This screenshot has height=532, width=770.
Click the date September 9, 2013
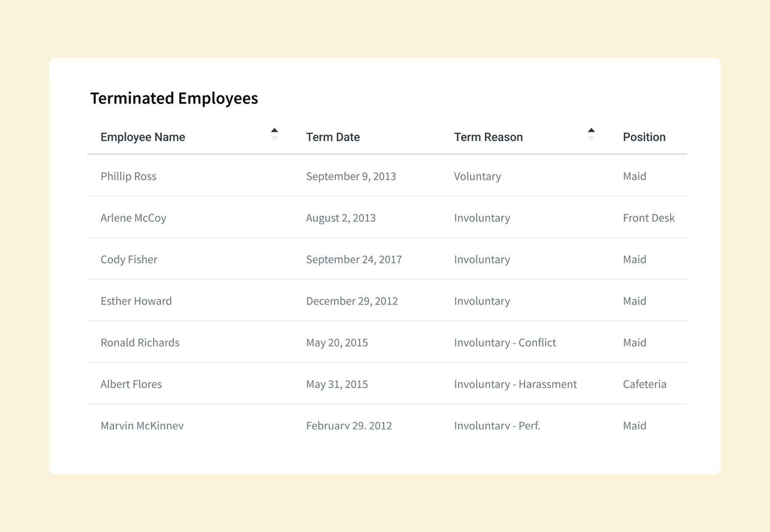click(351, 176)
